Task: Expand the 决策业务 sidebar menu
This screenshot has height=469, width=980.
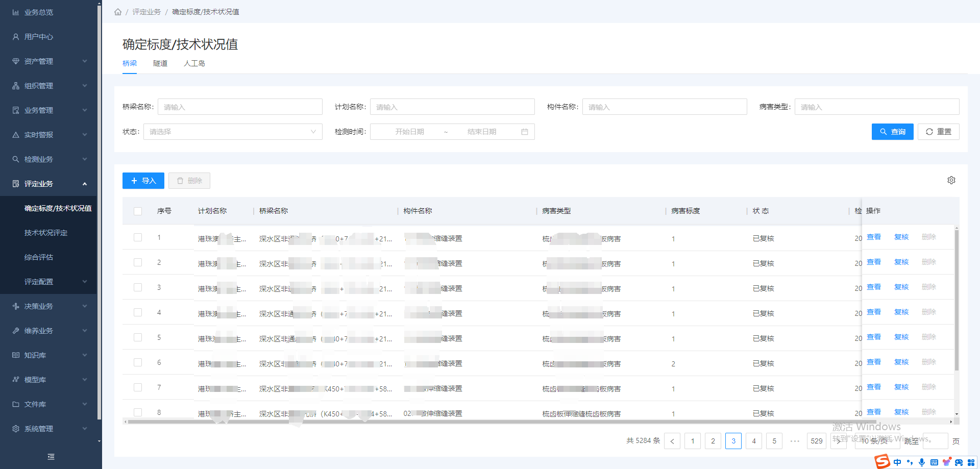Action: [85, 306]
